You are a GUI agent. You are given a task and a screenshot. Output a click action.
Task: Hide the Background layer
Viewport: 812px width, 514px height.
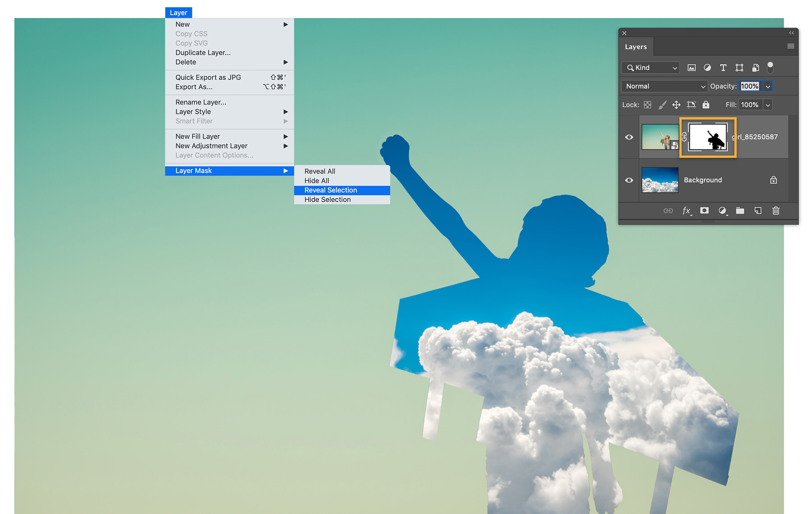coord(629,180)
